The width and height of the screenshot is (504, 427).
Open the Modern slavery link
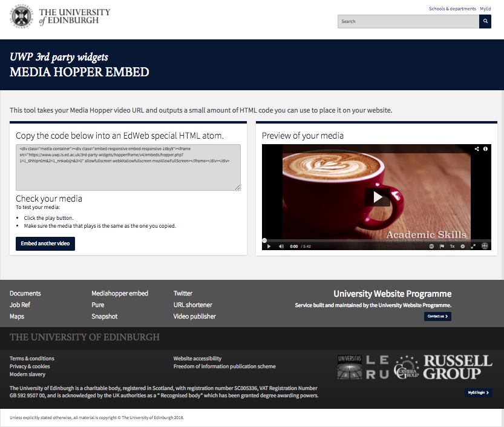27,374
